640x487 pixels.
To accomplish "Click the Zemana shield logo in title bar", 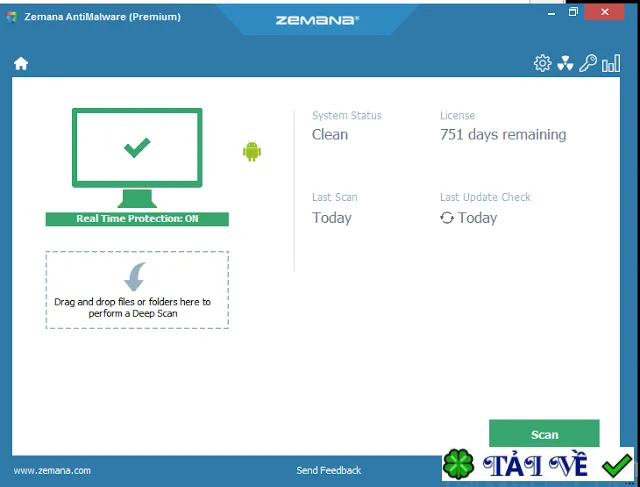I will (11, 17).
